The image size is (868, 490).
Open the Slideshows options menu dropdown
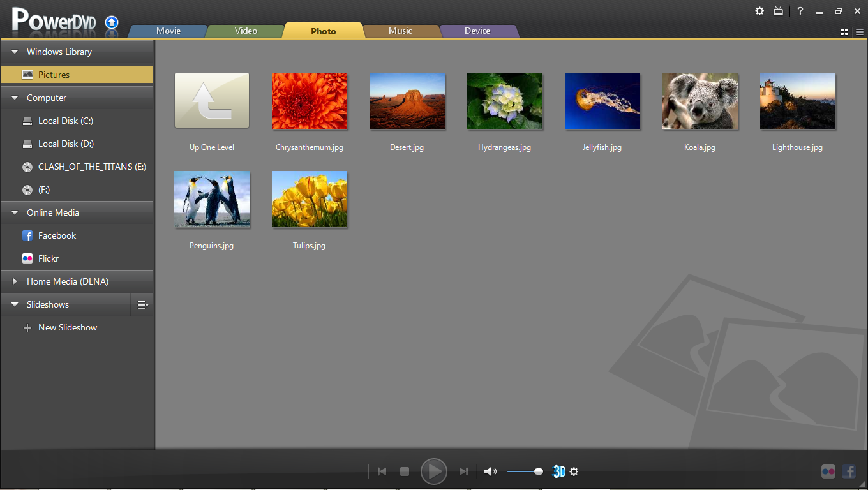[143, 305]
